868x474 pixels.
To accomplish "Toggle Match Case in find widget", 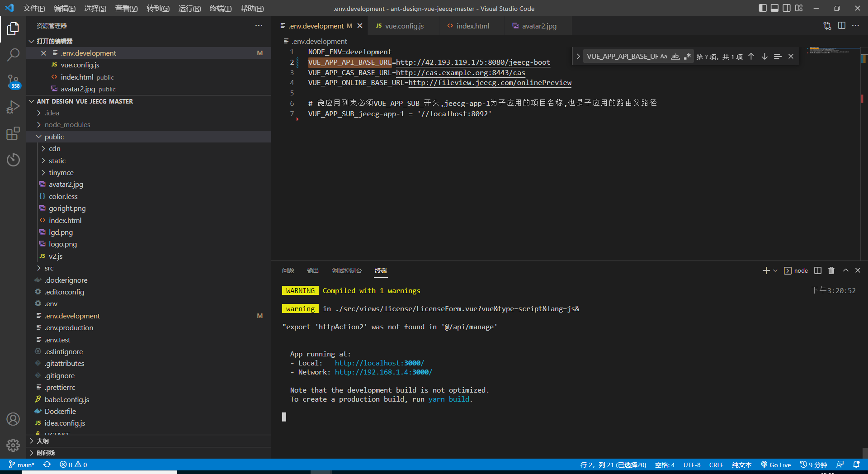I will pyautogui.click(x=664, y=57).
